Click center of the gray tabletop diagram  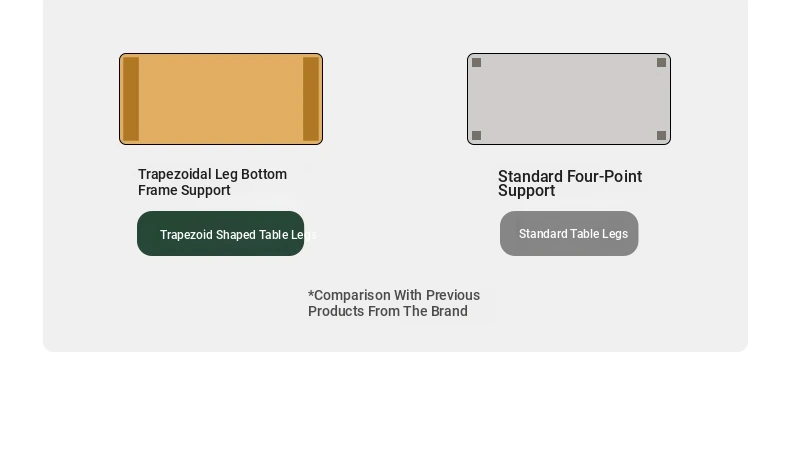point(569,99)
